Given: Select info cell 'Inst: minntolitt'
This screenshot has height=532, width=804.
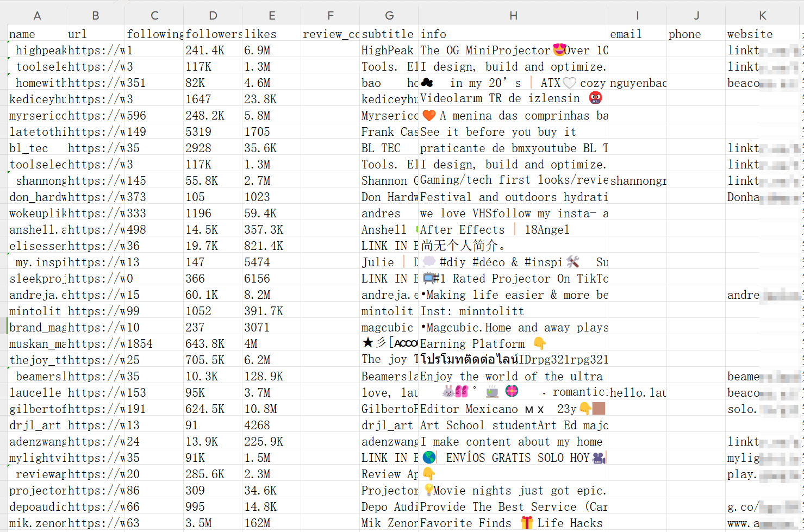Looking at the screenshot, I should (513, 311).
